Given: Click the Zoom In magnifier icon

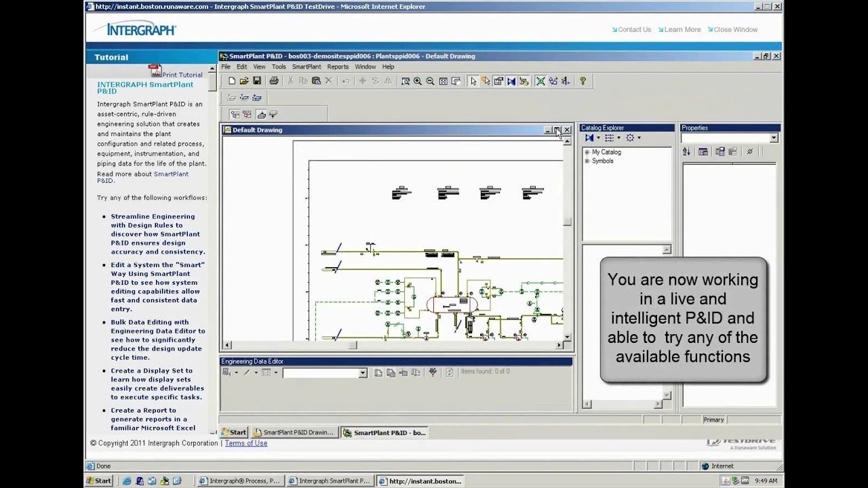Looking at the screenshot, I should tap(418, 81).
